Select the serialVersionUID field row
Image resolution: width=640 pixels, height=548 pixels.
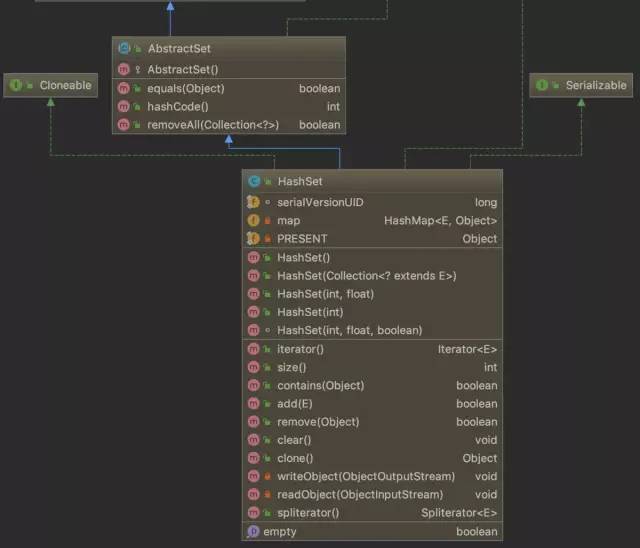tap(372, 202)
